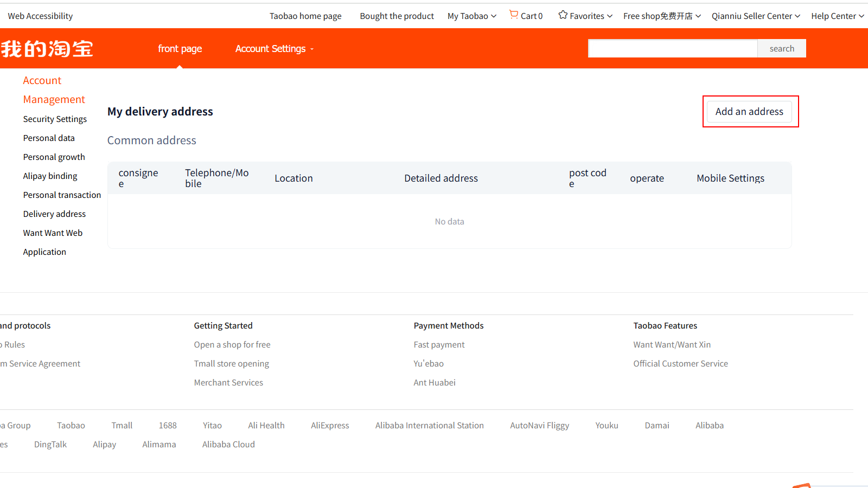Expand the Free shop dropdown
868x488 pixels.
point(661,16)
